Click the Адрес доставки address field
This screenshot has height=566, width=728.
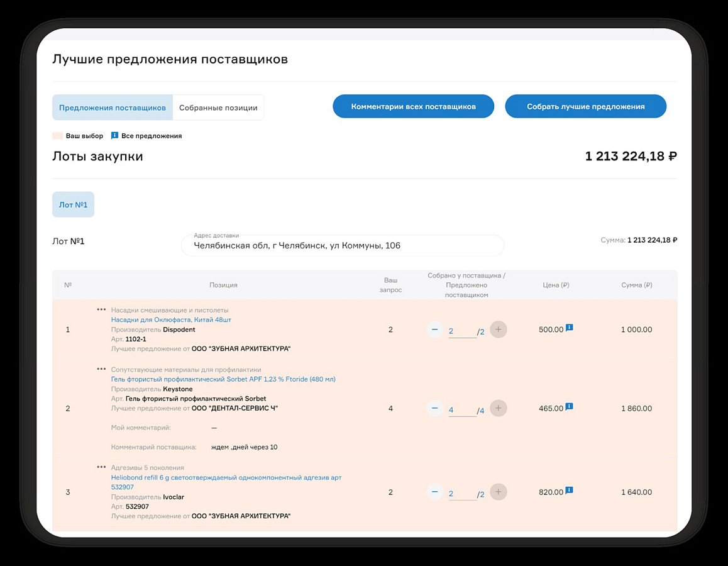click(x=343, y=245)
